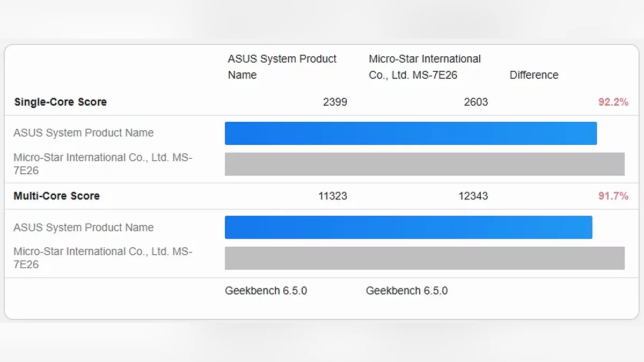644x362 pixels.
Task: Click Geekbench 6.5.0 under the ASUS column
Action: point(266,291)
